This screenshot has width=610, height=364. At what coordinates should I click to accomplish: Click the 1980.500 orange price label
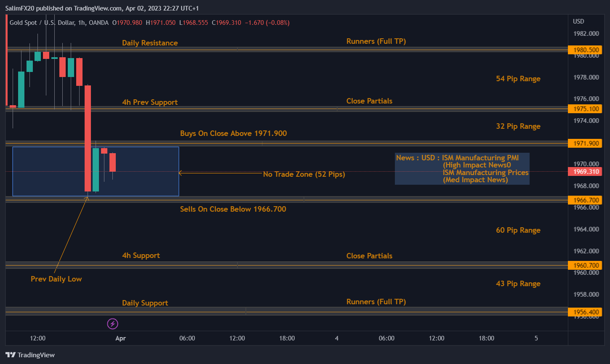585,50
